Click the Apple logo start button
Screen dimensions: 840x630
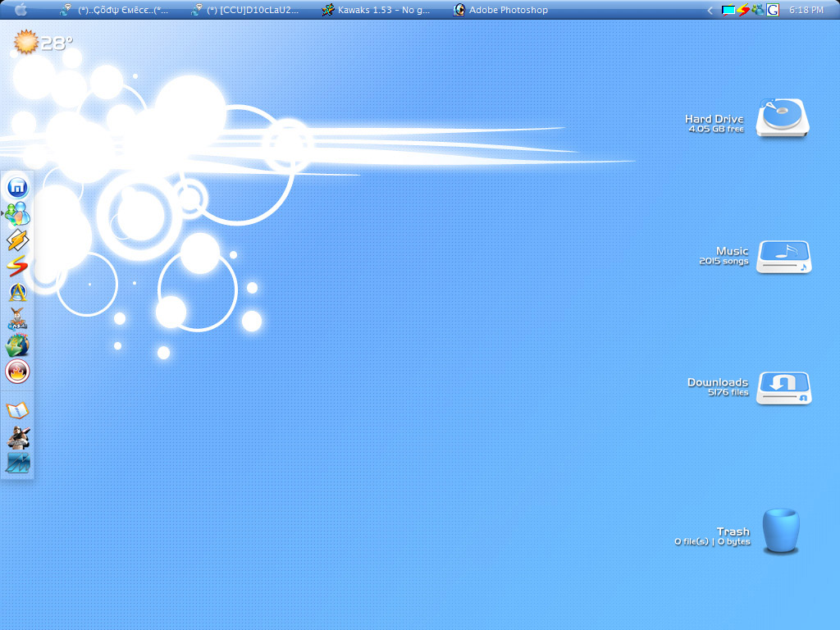[x=21, y=10]
